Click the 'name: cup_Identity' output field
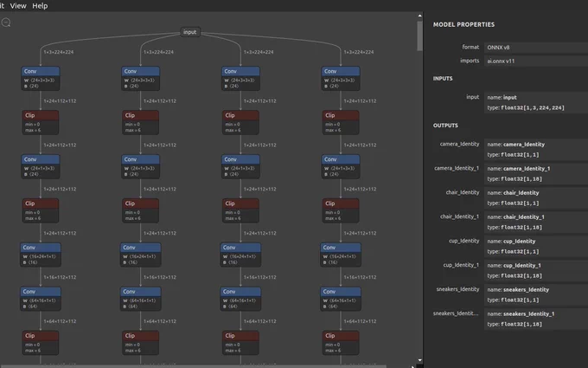The height and width of the screenshot is (368, 588). coord(536,241)
